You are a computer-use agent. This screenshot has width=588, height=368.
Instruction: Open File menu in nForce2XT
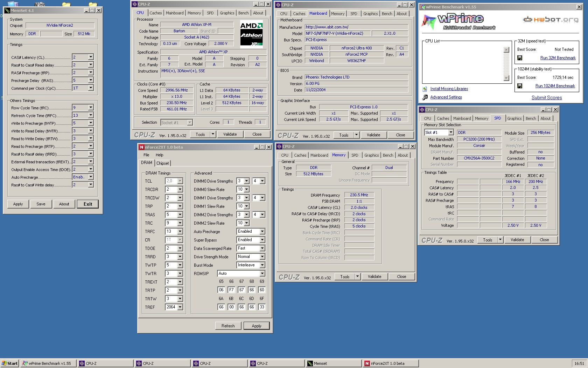pyautogui.click(x=146, y=155)
